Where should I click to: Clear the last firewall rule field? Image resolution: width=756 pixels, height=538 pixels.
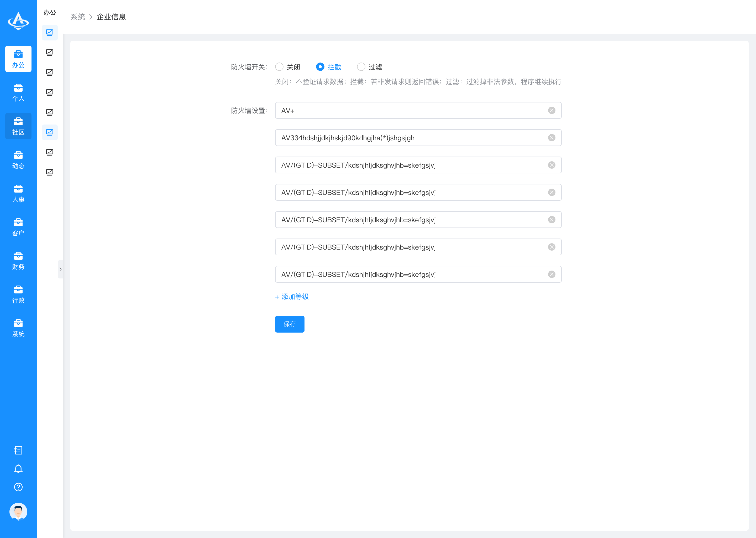click(x=552, y=274)
